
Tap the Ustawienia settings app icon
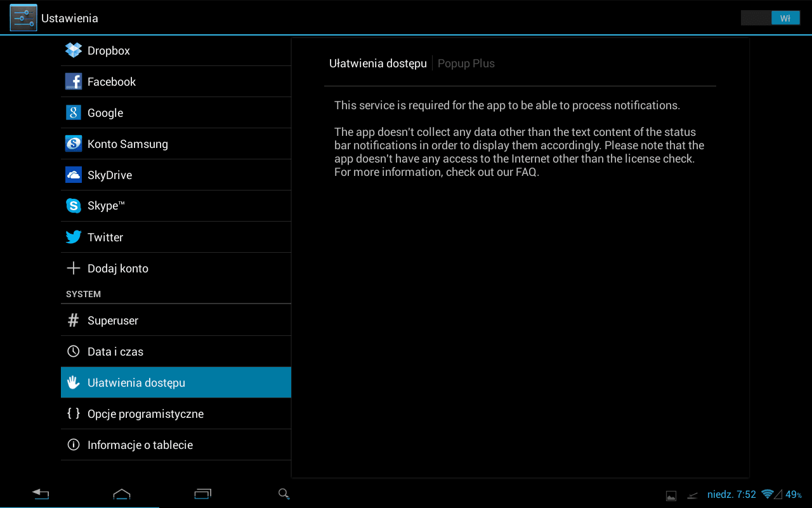[x=23, y=18]
